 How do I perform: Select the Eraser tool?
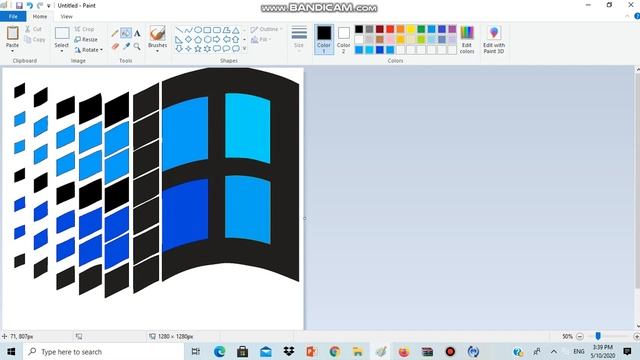(115, 47)
